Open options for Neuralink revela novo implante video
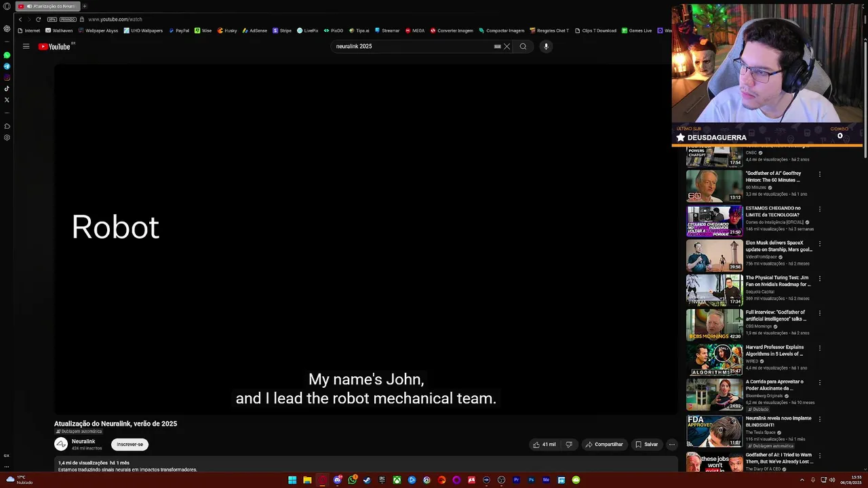This screenshot has height=488, width=868. [819, 419]
